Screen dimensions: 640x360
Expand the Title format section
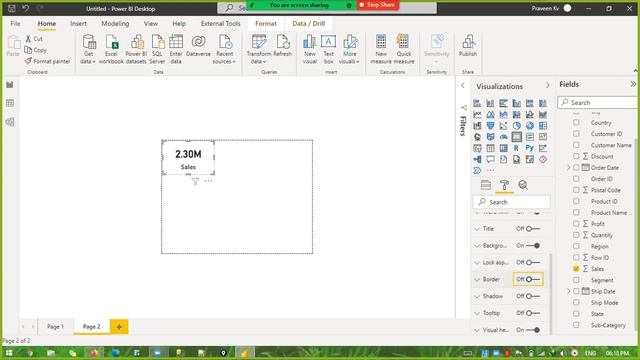477,229
